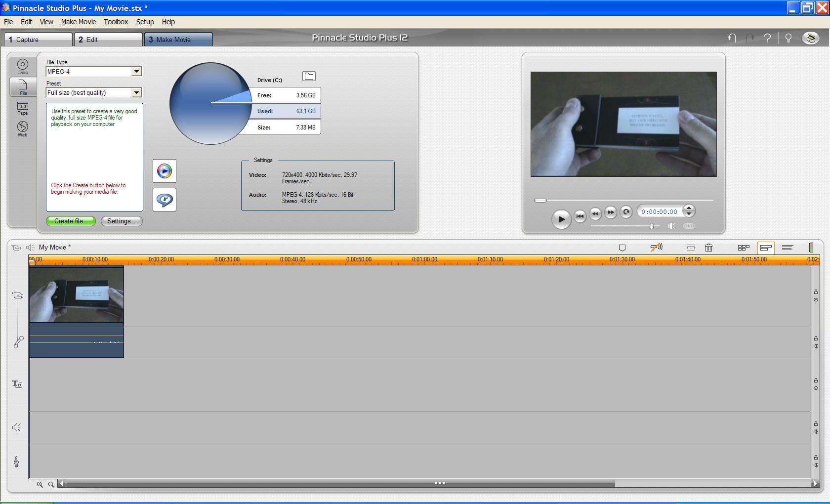Select the music track header icon
The height and width of the screenshot is (504, 830).
pyautogui.click(x=16, y=462)
